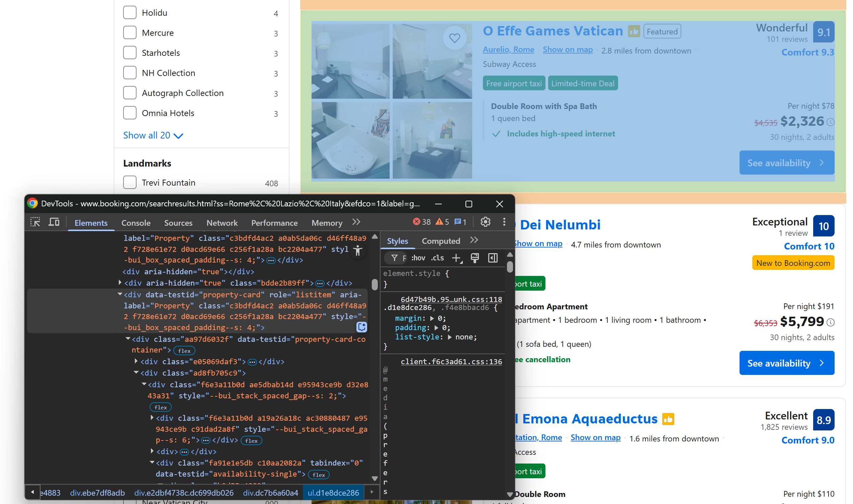
Task: Switch to the Network tab
Action: (x=222, y=223)
